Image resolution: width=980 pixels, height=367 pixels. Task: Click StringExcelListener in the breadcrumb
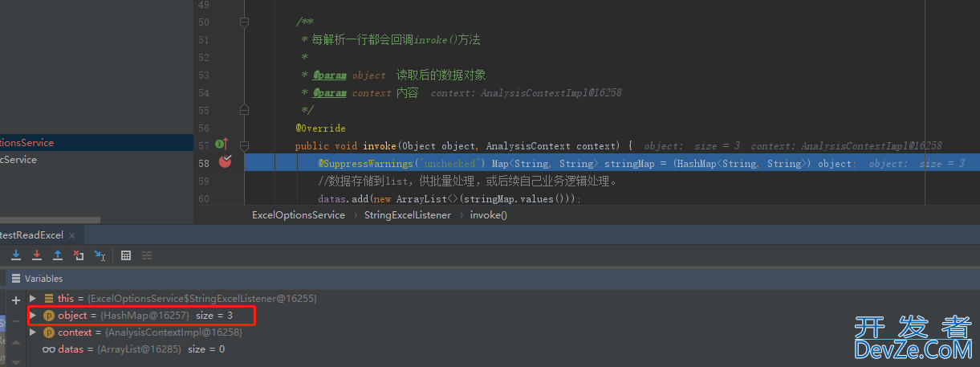[x=407, y=215]
